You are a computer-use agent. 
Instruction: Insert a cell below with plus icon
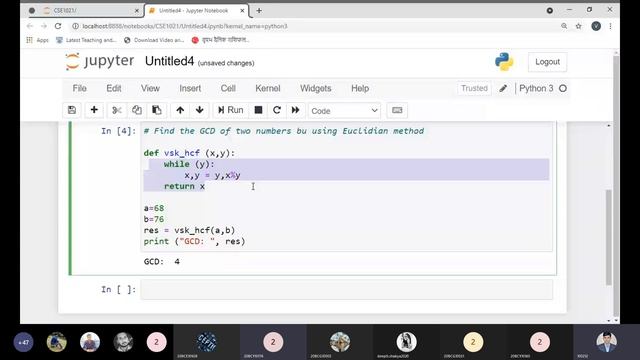(94, 110)
